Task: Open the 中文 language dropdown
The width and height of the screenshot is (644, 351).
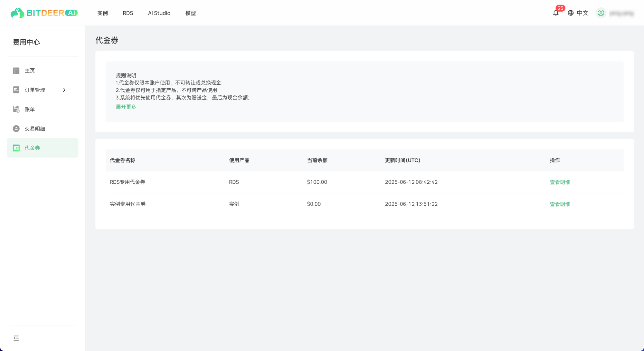Action: (x=582, y=13)
